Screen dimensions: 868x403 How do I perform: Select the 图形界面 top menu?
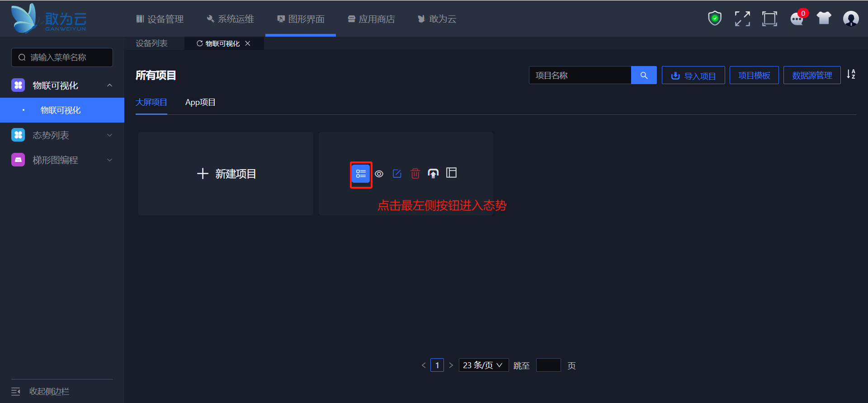[301, 19]
